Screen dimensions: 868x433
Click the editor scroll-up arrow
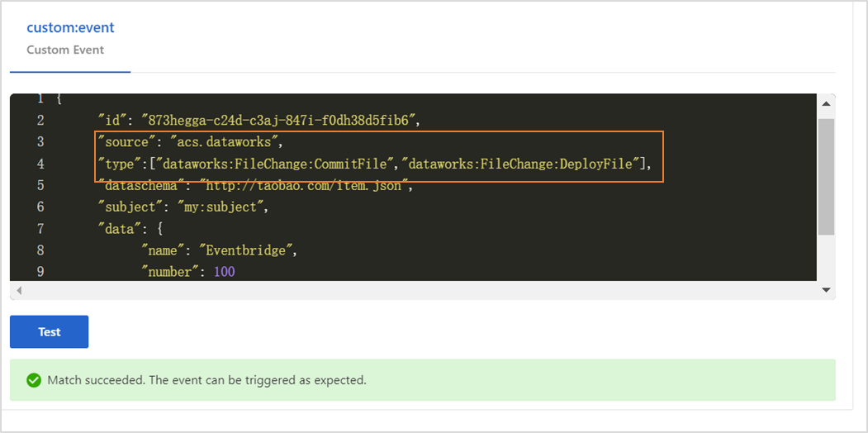click(x=826, y=103)
